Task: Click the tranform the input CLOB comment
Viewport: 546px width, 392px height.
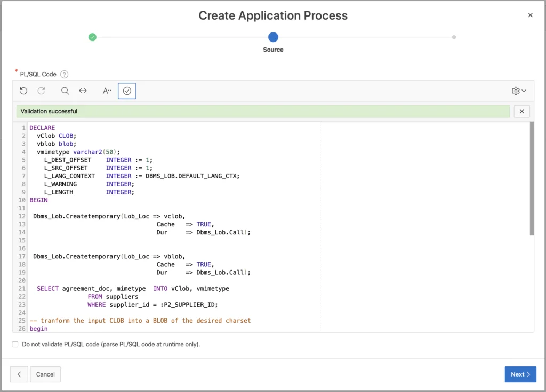Action: click(x=140, y=321)
